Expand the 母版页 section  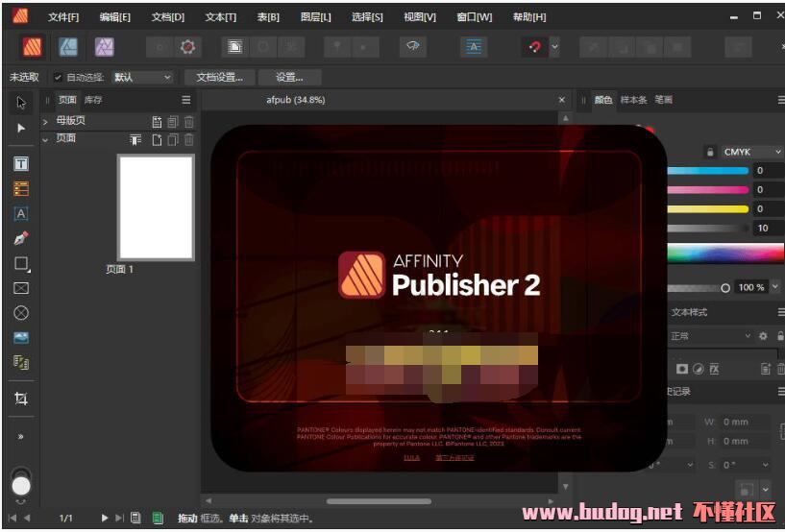45,122
